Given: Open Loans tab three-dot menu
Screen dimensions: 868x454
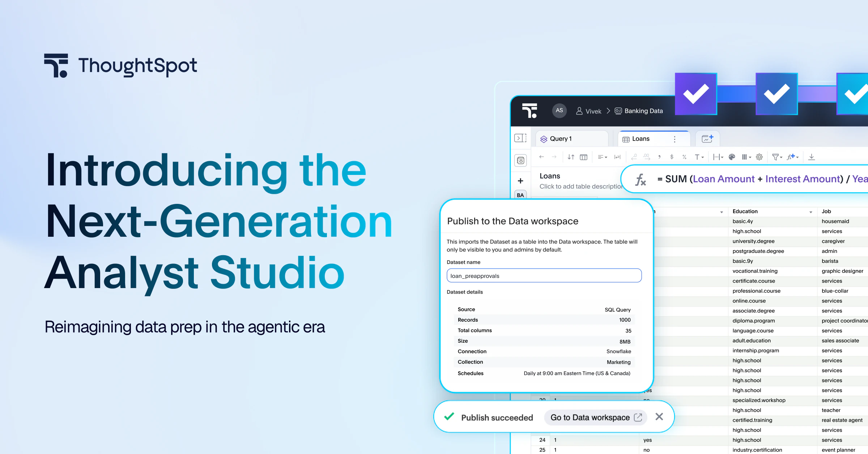Looking at the screenshot, I should [675, 139].
